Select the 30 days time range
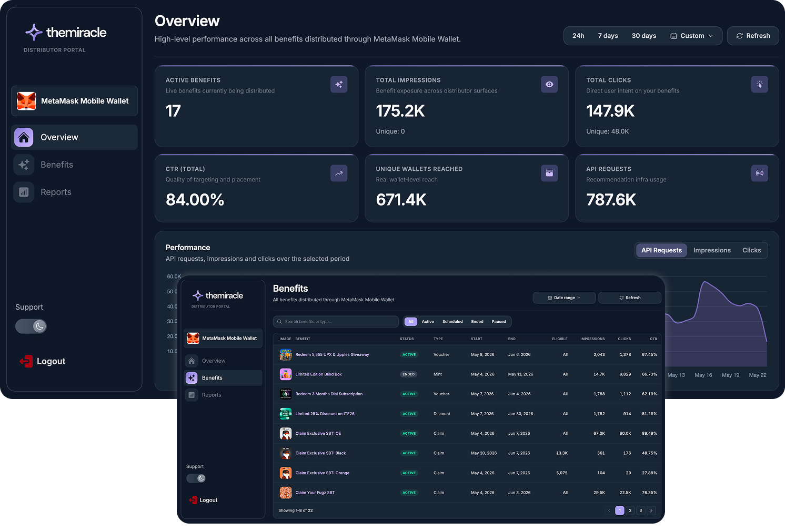The height and width of the screenshot is (532, 785). click(x=644, y=36)
